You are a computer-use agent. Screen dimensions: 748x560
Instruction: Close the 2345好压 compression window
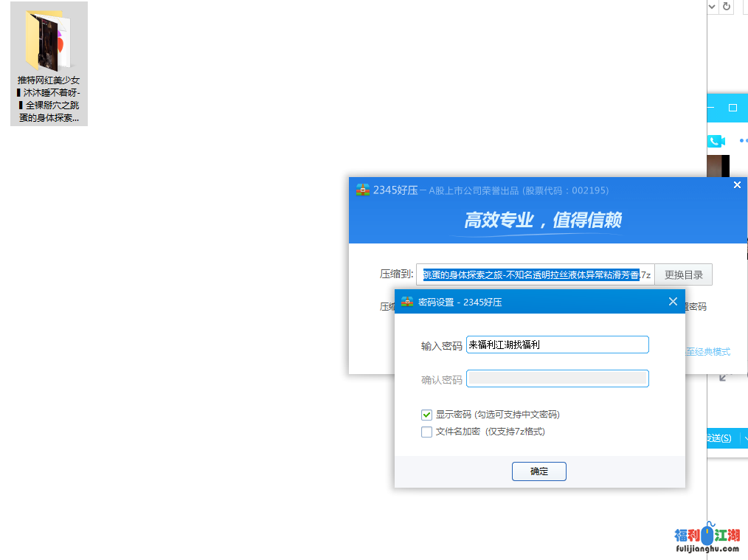point(737,185)
